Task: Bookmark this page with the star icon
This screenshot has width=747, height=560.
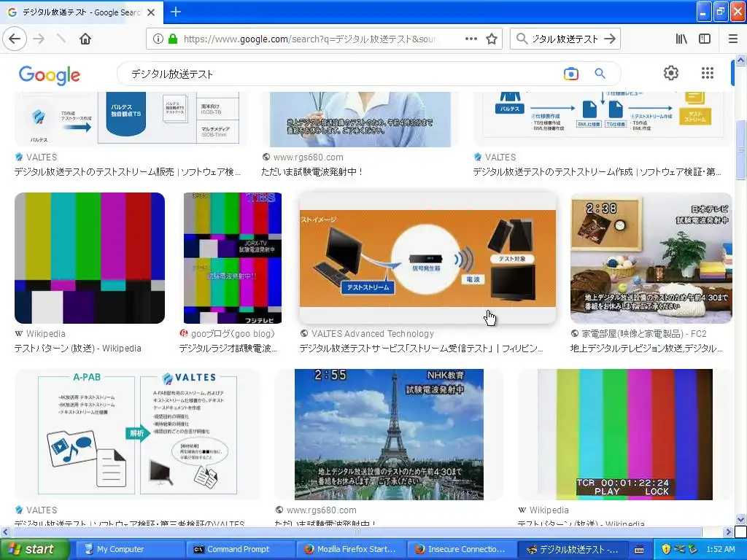Action: 492,39
